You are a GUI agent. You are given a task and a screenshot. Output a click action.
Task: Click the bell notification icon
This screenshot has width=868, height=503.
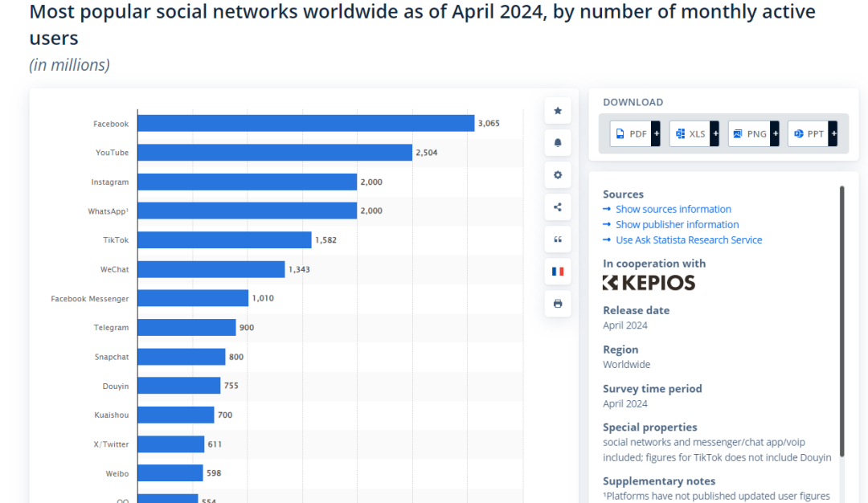[558, 143]
